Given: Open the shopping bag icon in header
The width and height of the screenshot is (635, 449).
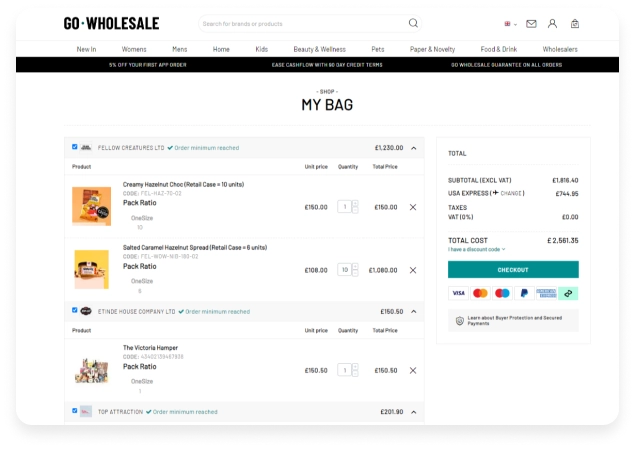Looking at the screenshot, I should point(575,24).
